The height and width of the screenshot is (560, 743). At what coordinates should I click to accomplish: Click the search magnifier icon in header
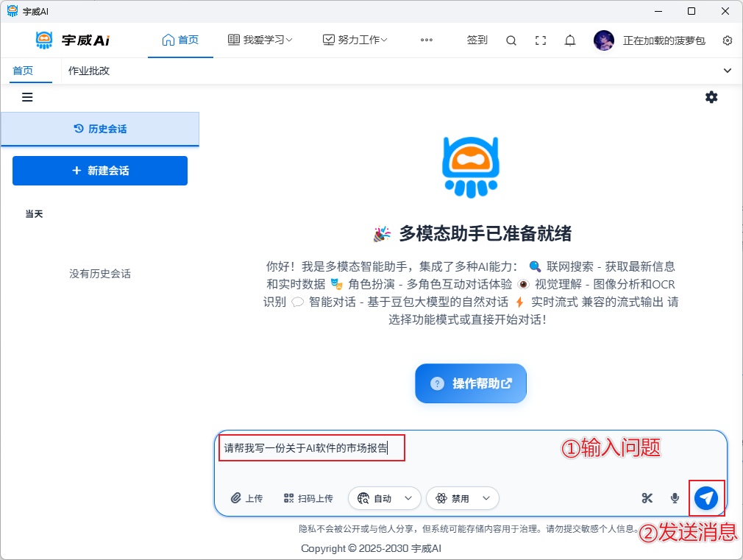[511, 40]
